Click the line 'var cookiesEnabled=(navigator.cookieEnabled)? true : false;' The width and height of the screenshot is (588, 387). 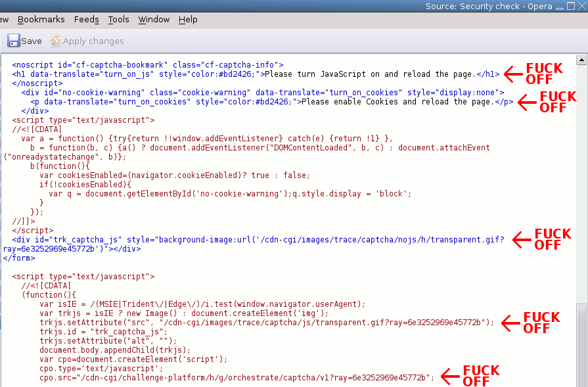pyautogui.click(x=175, y=175)
